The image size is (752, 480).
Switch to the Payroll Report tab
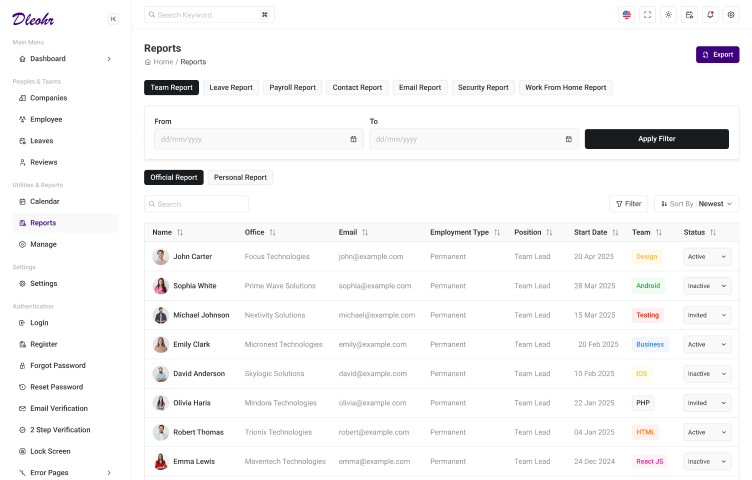(293, 87)
